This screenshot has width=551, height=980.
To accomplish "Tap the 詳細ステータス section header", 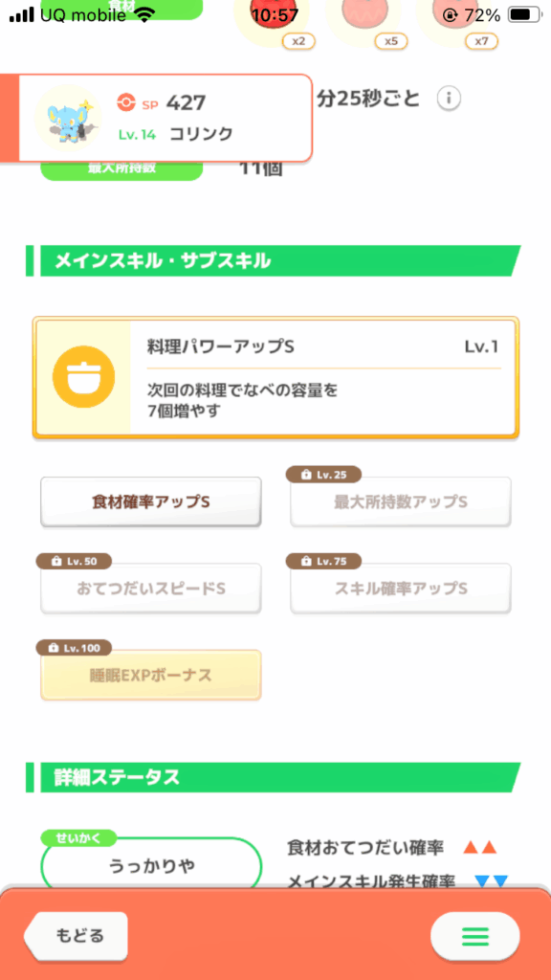I will pos(273,777).
